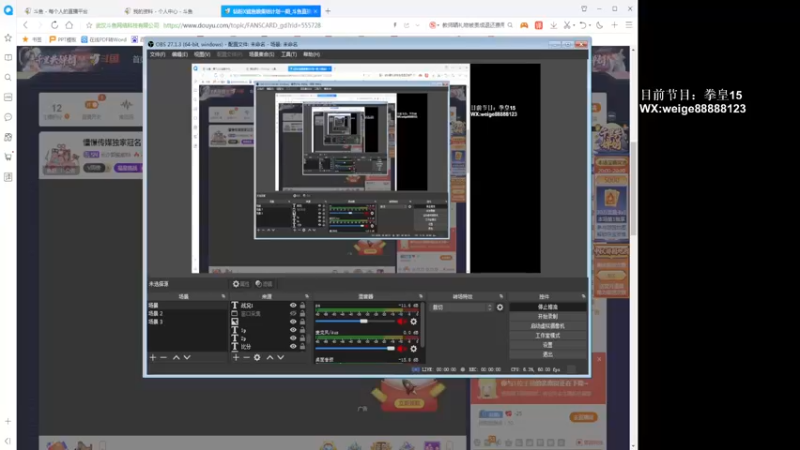Viewport: 800px width, 450px height.
Task: Open gear settings for first mixer track
Action: click(x=413, y=321)
